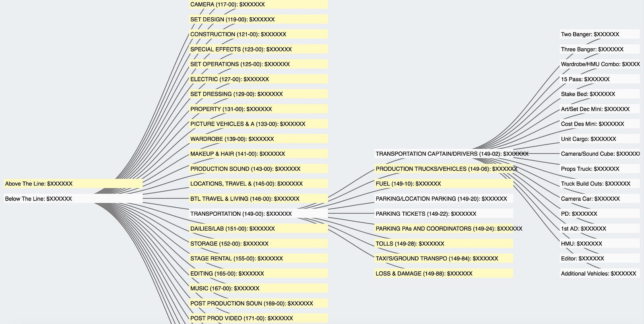
Task: Click the Editor leaf node
Action: tap(600, 258)
